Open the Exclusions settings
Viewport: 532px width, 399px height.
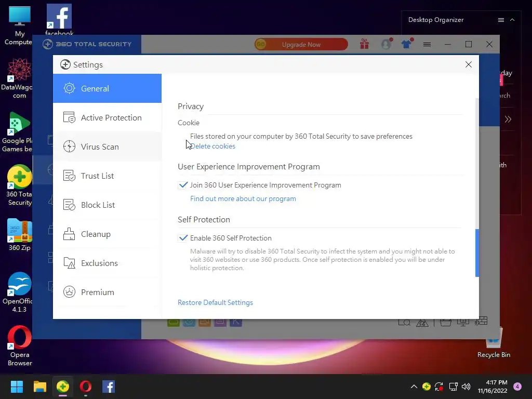pyautogui.click(x=107, y=263)
